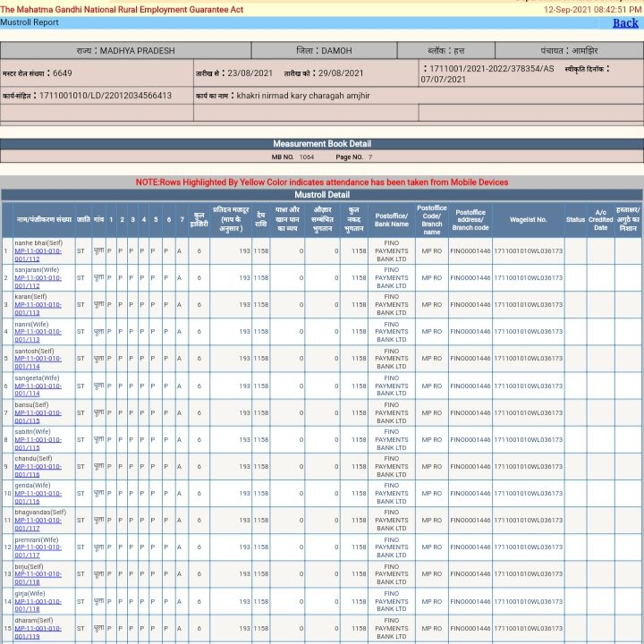Open chandu(Self) registration number link
The width and height of the screenshot is (644, 644).
[38, 470]
